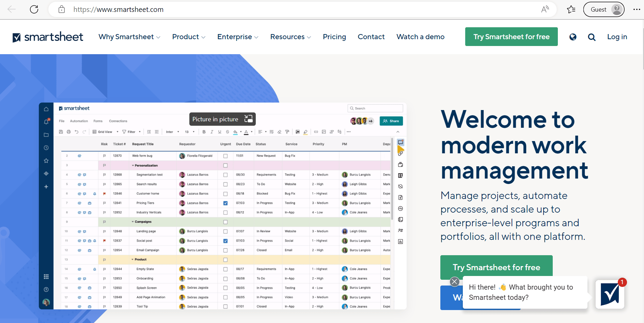The width and height of the screenshot is (644, 323).
Task: Open the Grid View dropdown in sheet toolbar
Action: [106, 132]
